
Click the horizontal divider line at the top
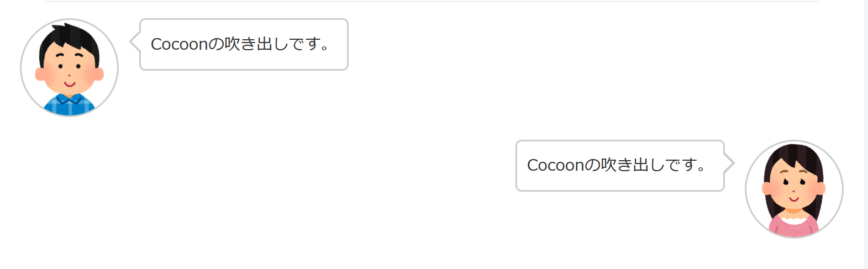[x=432, y=2]
